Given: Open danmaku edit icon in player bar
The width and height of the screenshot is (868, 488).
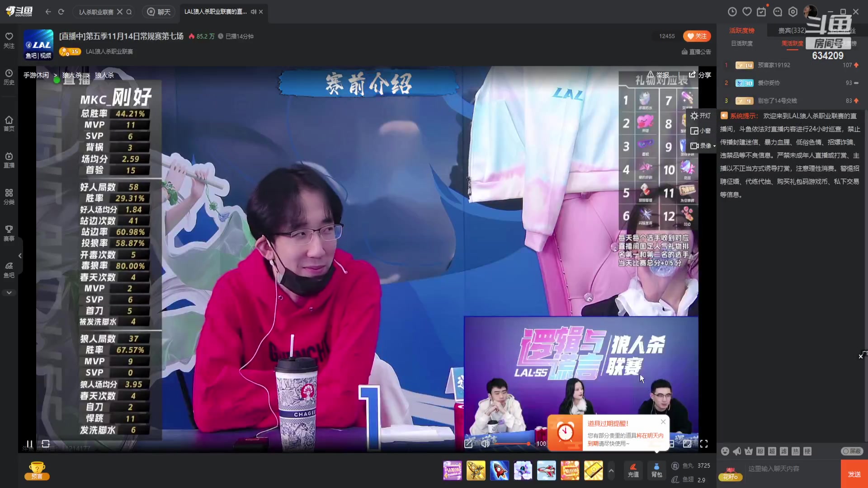Looking at the screenshot, I should coord(468,444).
